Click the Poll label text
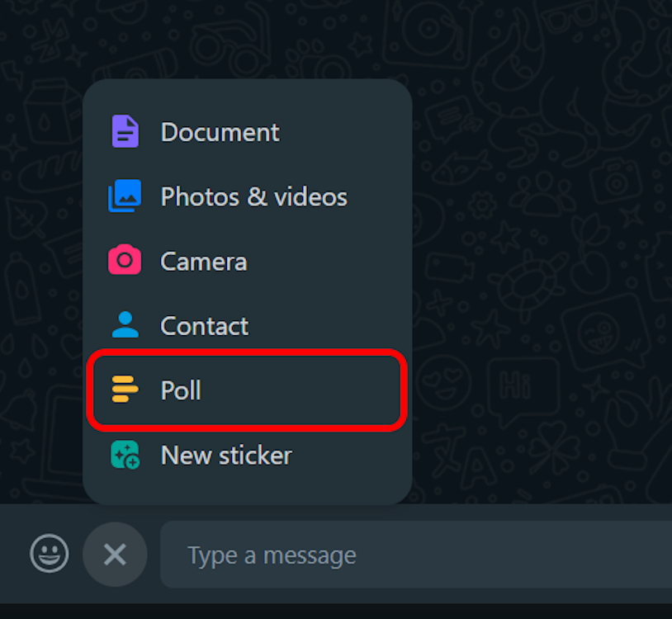Viewport: 672px width, 619px height. (180, 390)
